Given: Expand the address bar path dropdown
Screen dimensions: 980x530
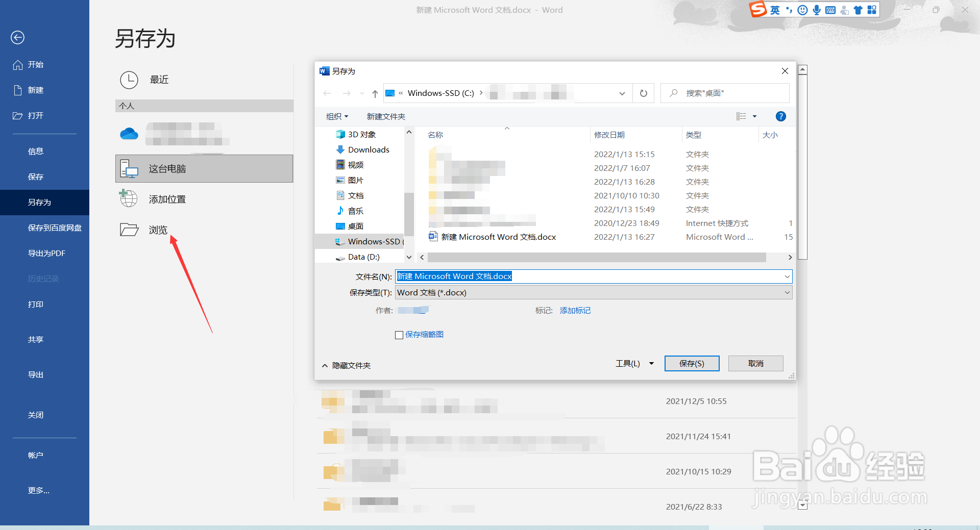Looking at the screenshot, I should click(622, 93).
